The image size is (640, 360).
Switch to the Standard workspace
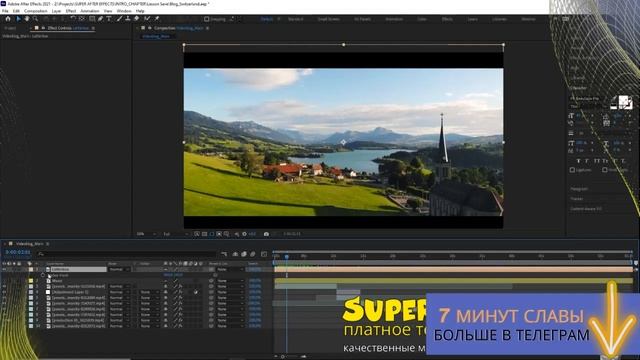click(x=296, y=19)
